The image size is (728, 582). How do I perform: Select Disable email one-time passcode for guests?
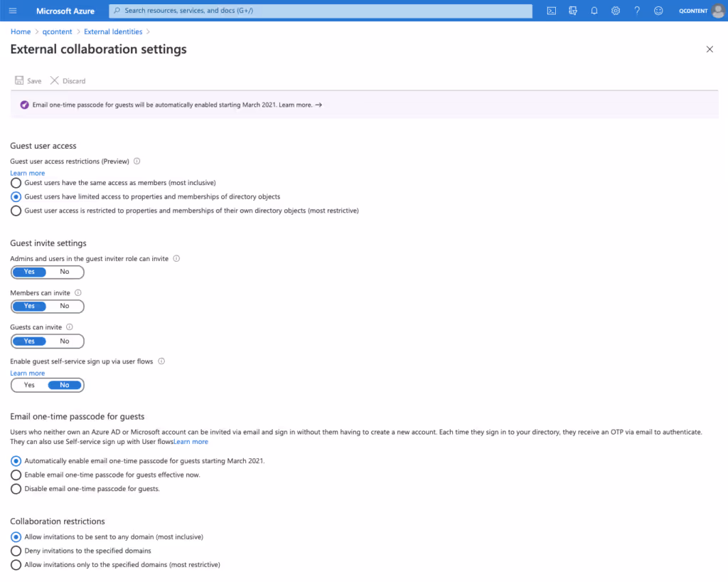(x=16, y=489)
